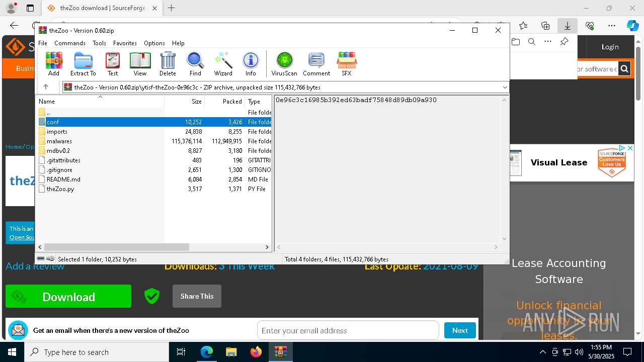644x362 pixels.
Task: Open Firefox from the taskbar
Action: point(256,352)
